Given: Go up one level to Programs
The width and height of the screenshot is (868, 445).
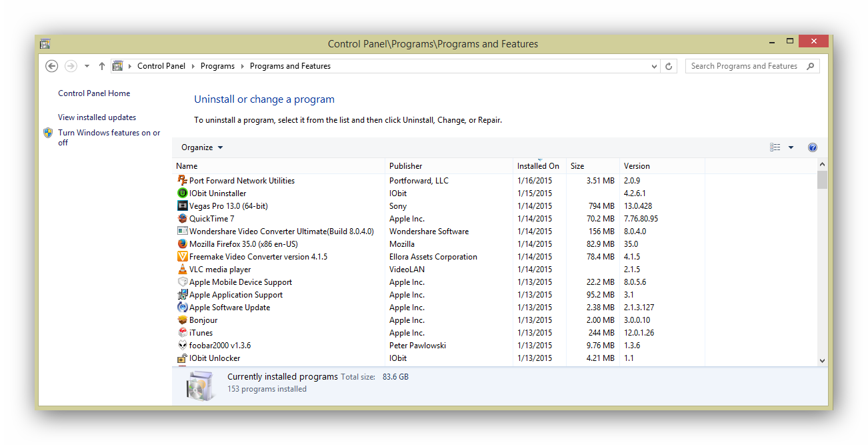Looking at the screenshot, I should pos(101,66).
